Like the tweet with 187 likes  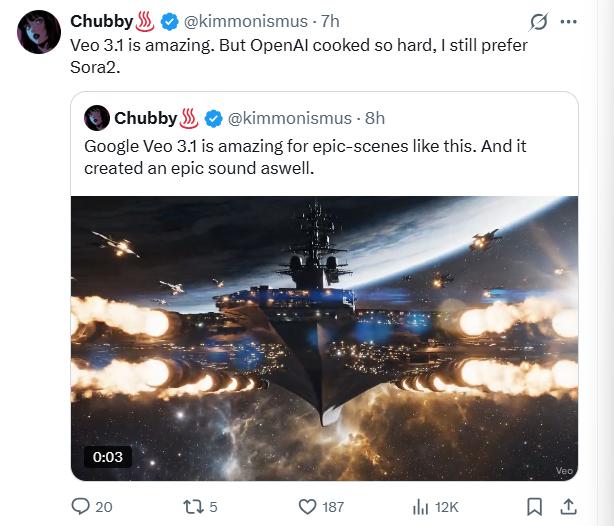pyautogui.click(x=305, y=507)
